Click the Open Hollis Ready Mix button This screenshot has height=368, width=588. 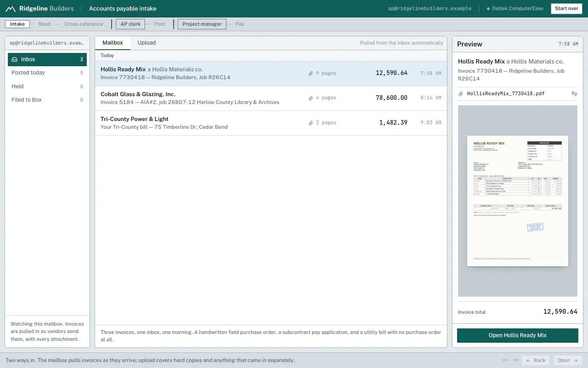[x=518, y=335]
